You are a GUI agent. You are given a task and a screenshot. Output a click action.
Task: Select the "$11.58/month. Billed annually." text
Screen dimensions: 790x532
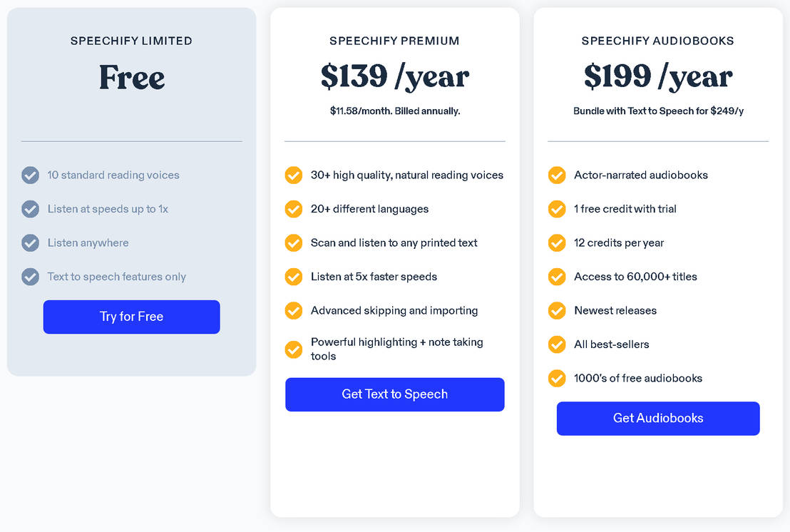coord(394,111)
